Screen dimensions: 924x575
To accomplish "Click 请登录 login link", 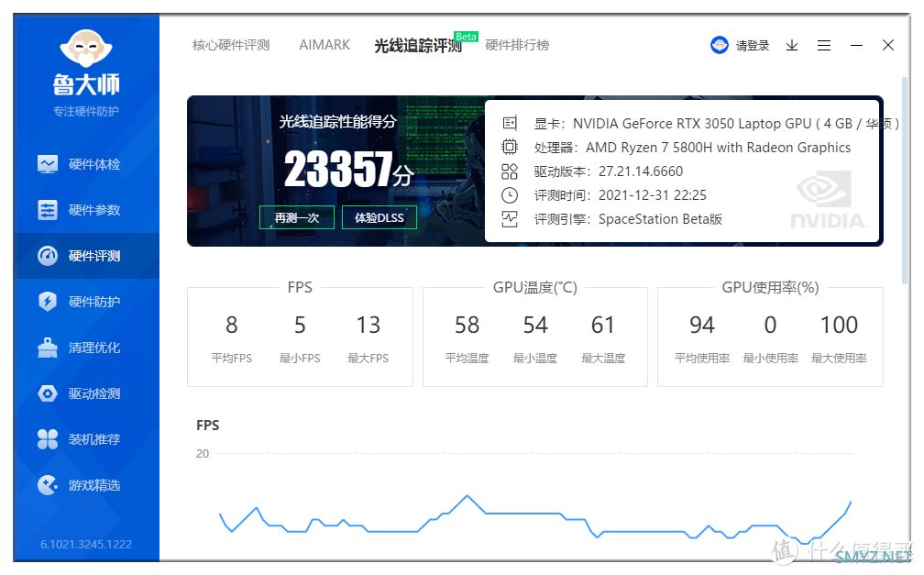I will pos(753,46).
